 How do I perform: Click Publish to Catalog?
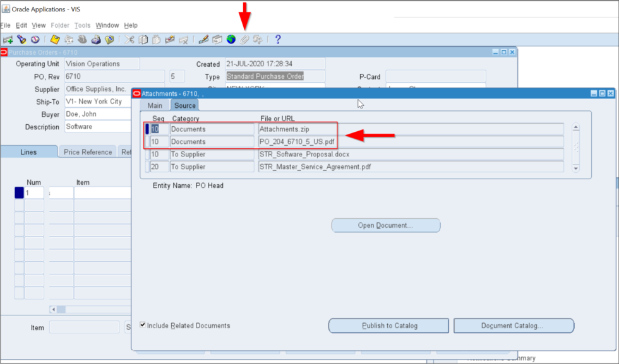(388, 326)
